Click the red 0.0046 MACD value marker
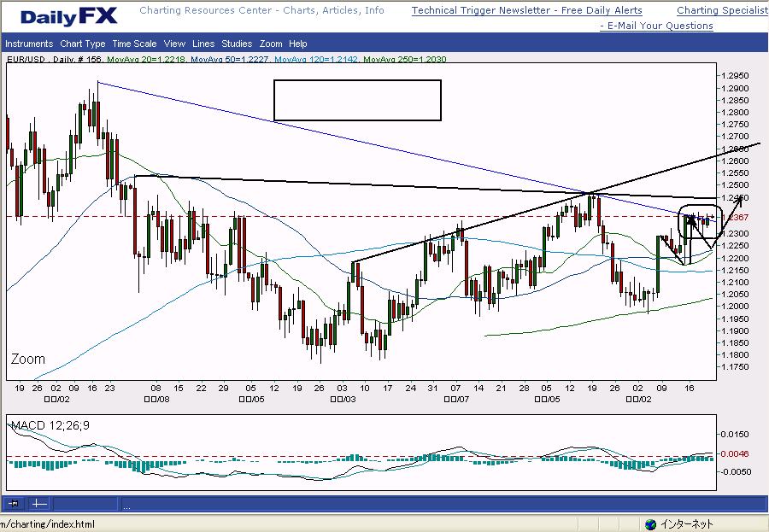Viewport: 769px width, 532px height. [x=735, y=453]
